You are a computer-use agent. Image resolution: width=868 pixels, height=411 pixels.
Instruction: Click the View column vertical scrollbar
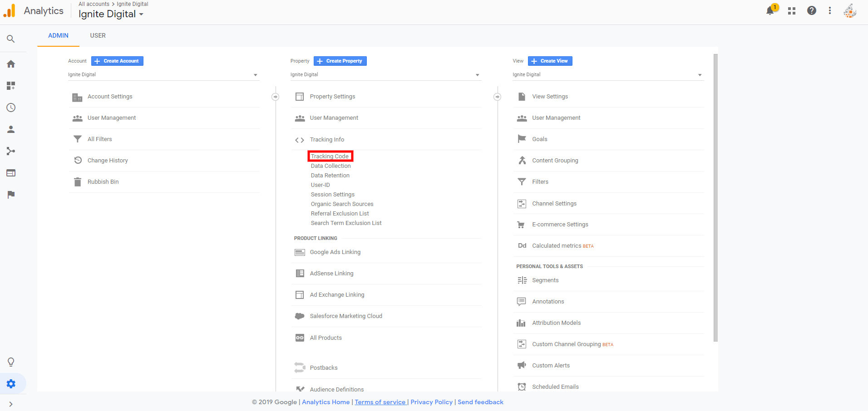pos(715,197)
